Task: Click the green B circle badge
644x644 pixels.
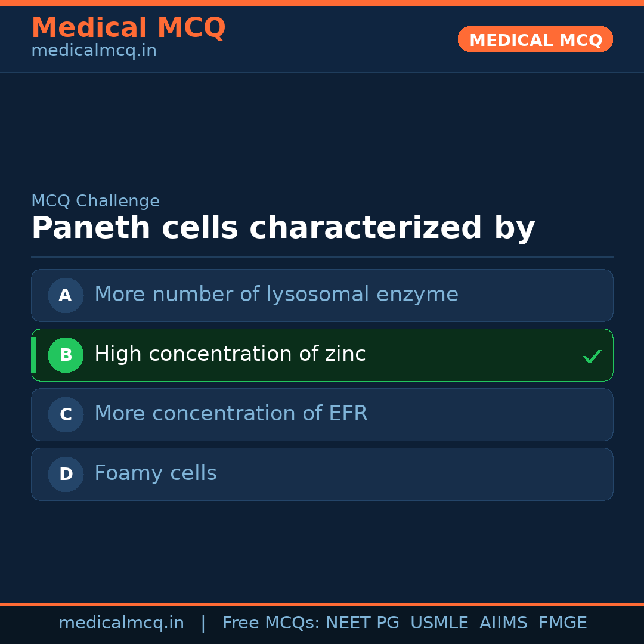Action: [x=66, y=355]
